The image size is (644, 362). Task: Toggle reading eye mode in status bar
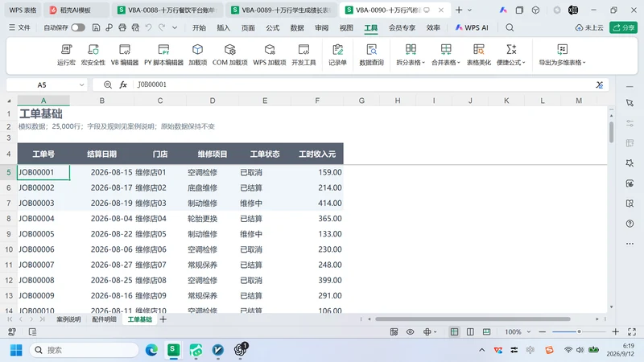410,331
